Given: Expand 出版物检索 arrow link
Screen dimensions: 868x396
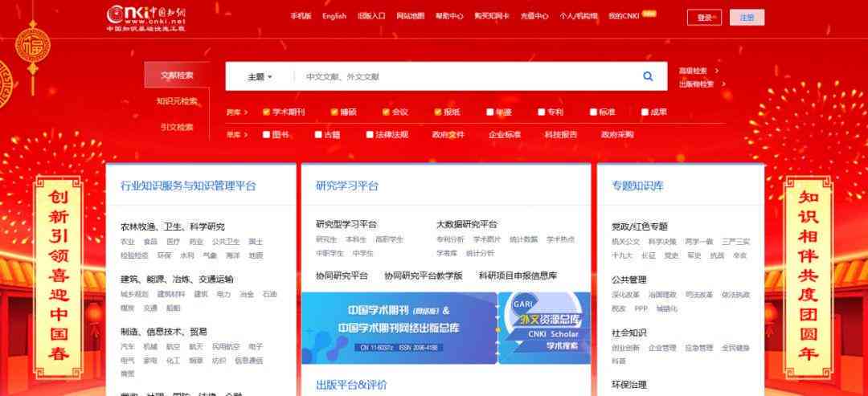Looking at the screenshot, I should point(702,84).
